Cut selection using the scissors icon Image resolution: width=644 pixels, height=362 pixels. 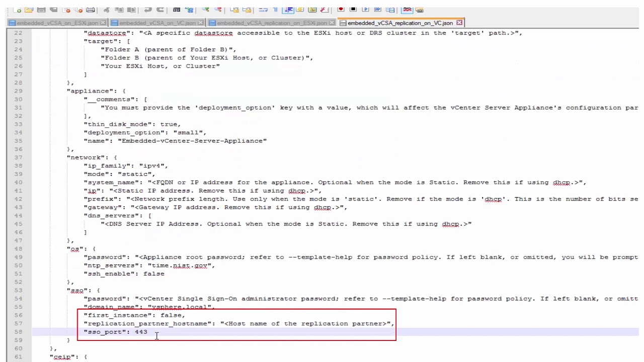(x=107, y=10)
